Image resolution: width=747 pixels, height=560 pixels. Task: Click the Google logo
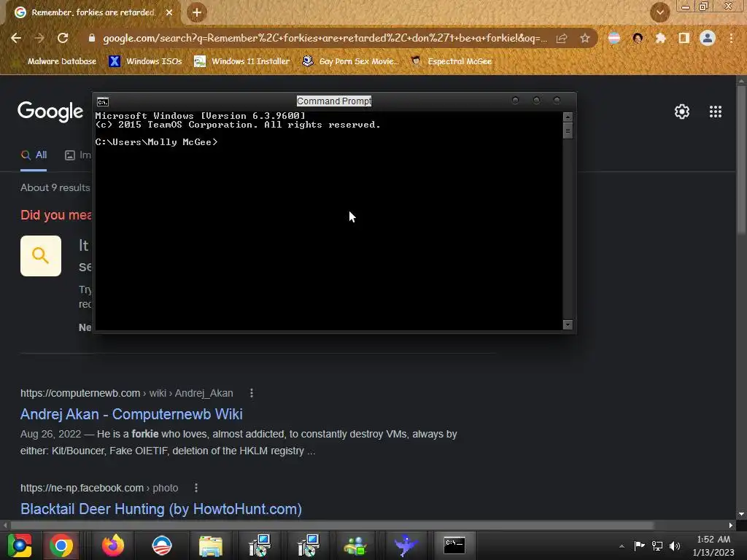click(50, 112)
